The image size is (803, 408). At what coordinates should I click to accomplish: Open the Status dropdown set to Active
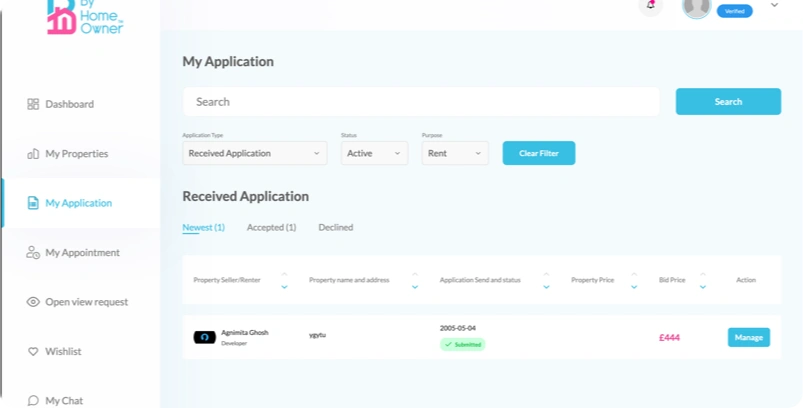click(374, 153)
